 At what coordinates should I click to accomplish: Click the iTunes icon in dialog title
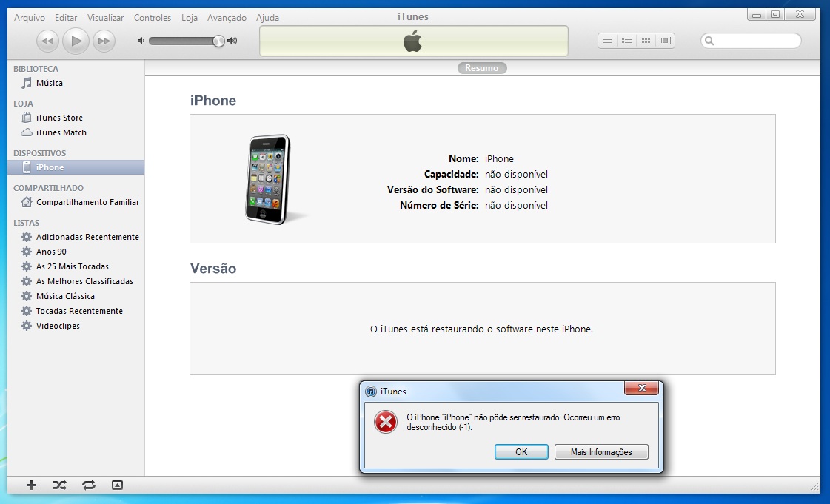pos(371,392)
